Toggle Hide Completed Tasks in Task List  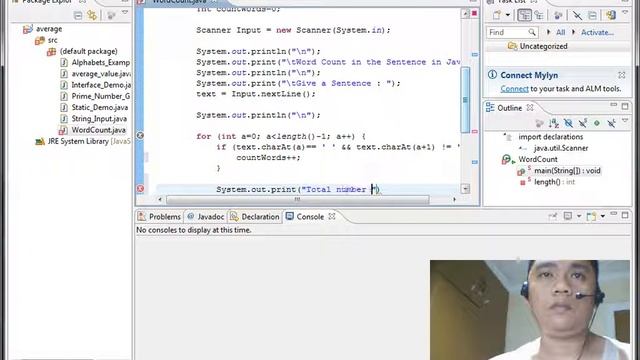click(x=577, y=16)
